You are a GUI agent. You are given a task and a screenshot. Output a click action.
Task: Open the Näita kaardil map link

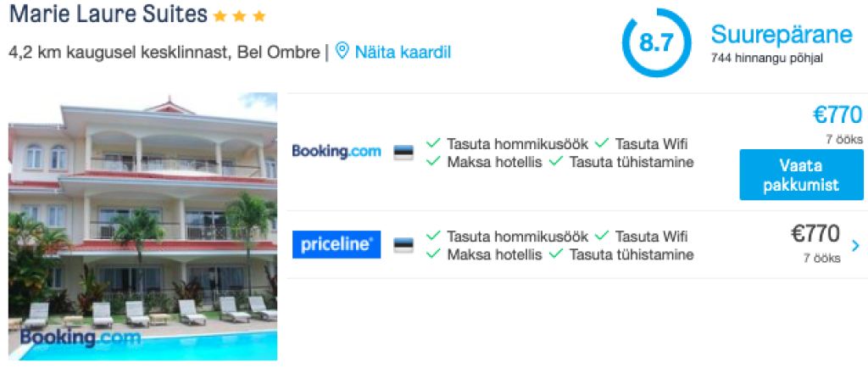[403, 53]
